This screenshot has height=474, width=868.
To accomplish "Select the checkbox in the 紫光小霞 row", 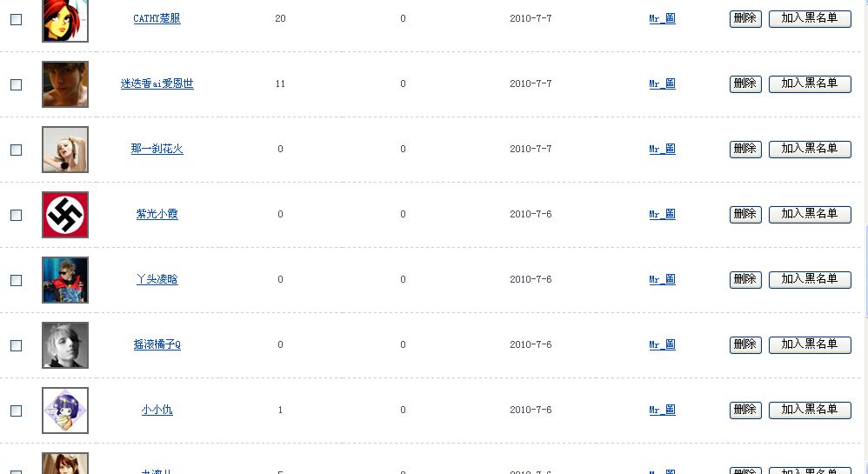I will point(16,215).
